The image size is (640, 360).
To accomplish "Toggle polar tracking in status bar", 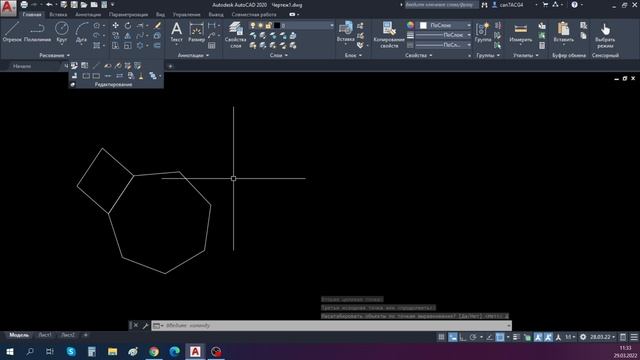I will pos(473,337).
